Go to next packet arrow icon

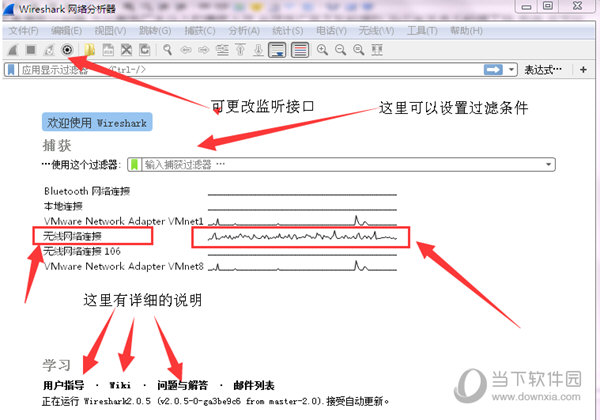[x=204, y=50]
